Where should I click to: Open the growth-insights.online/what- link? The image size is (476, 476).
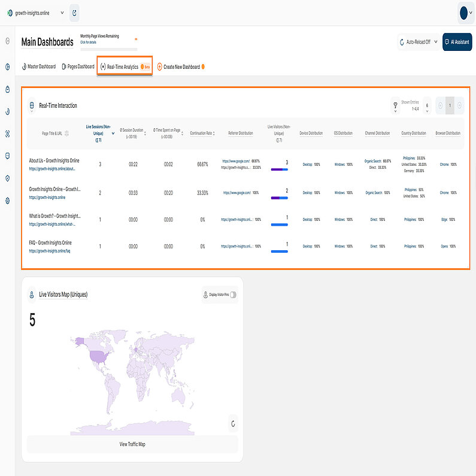(52, 225)
